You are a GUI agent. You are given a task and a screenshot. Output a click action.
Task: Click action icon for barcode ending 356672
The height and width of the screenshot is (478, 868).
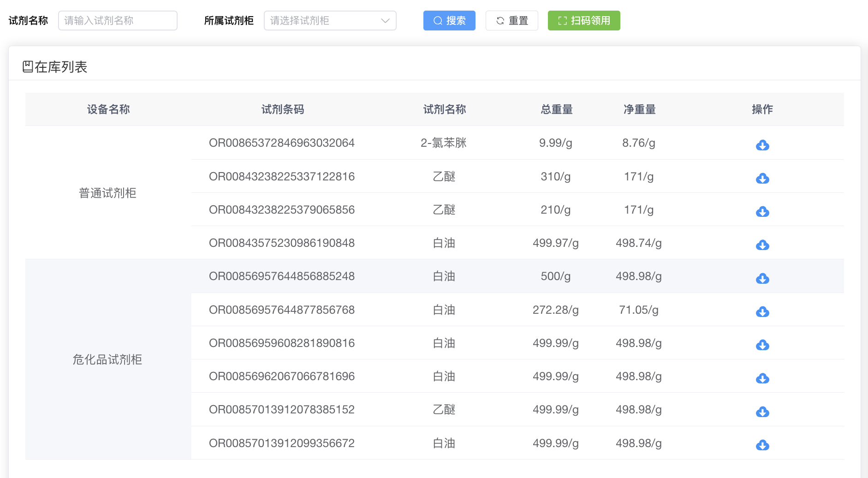click(762, 445)
